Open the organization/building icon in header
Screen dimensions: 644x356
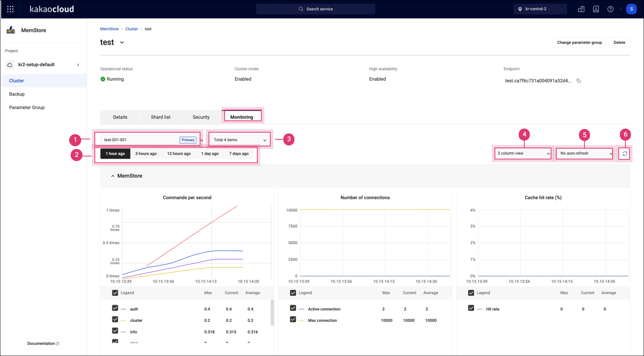(581, 9)
